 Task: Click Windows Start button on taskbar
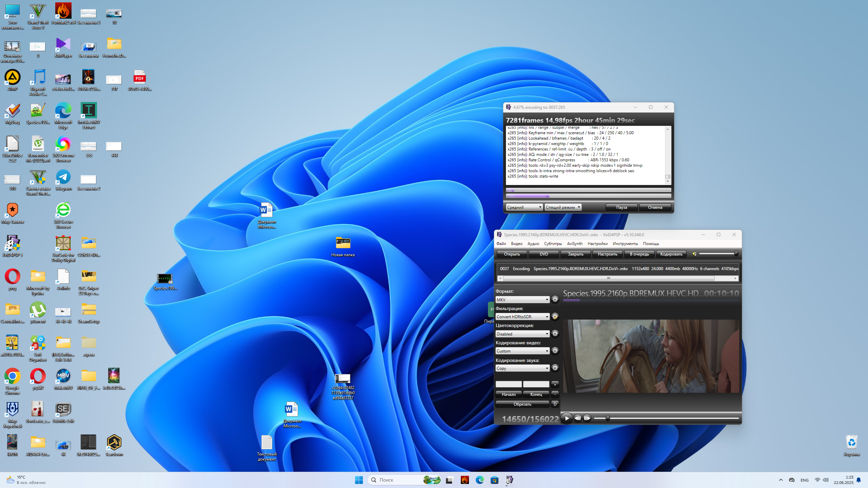359,480
